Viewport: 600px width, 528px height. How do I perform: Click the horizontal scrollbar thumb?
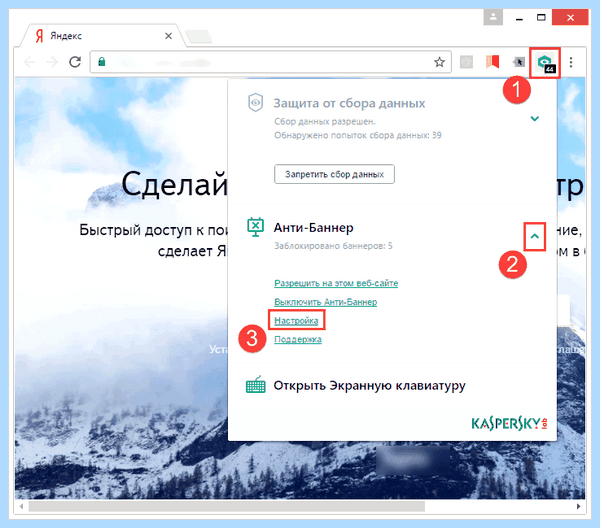[227, 506]
